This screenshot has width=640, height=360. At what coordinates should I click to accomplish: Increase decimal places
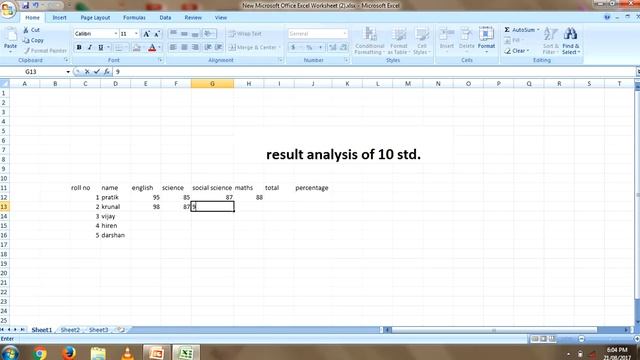[333, 48]
